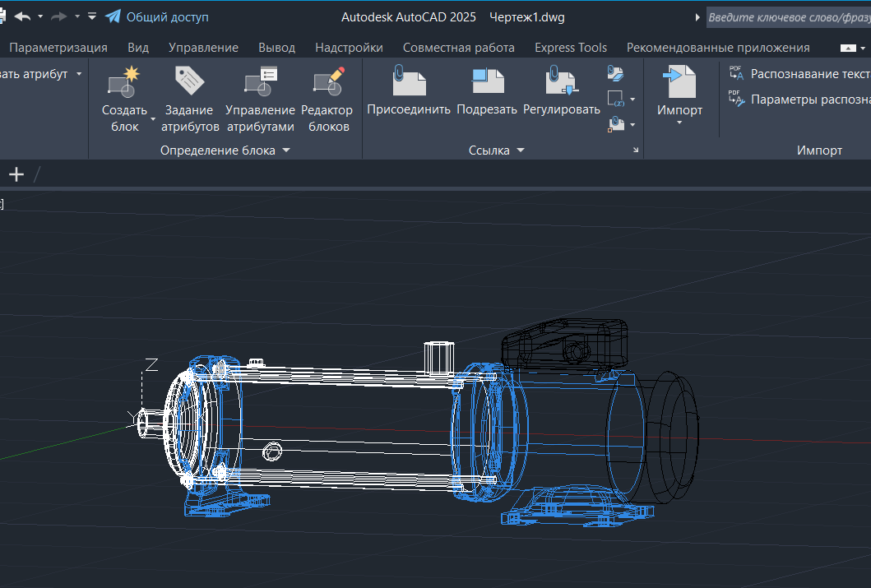Cycle ribbon minimize state button

(x=848, y=49)
